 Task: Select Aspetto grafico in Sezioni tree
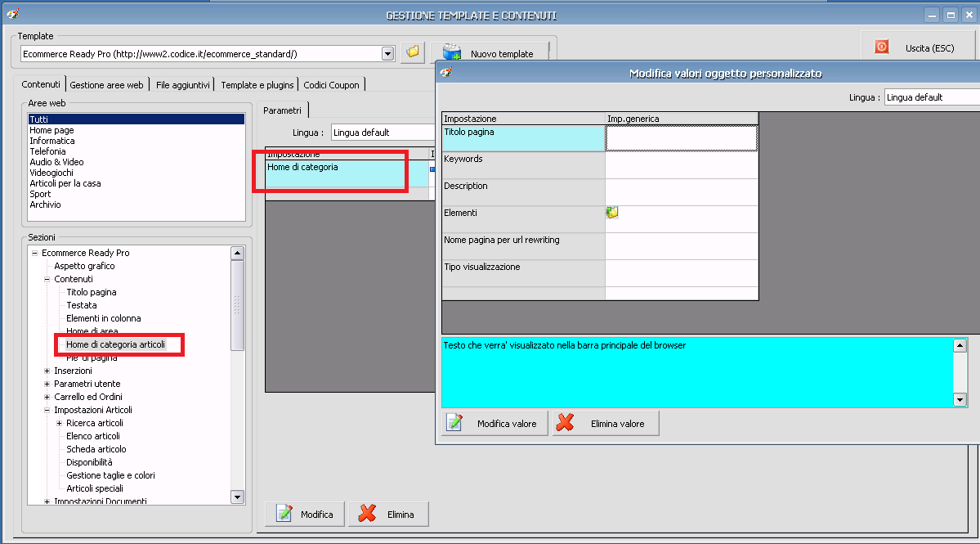pos(84,266)
